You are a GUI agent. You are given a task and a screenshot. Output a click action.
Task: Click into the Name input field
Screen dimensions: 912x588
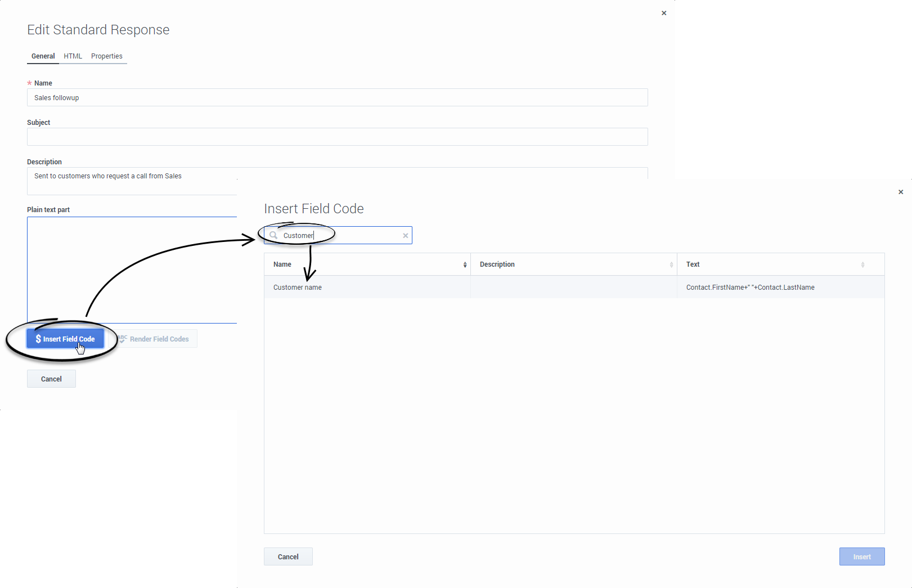(337, 97)
